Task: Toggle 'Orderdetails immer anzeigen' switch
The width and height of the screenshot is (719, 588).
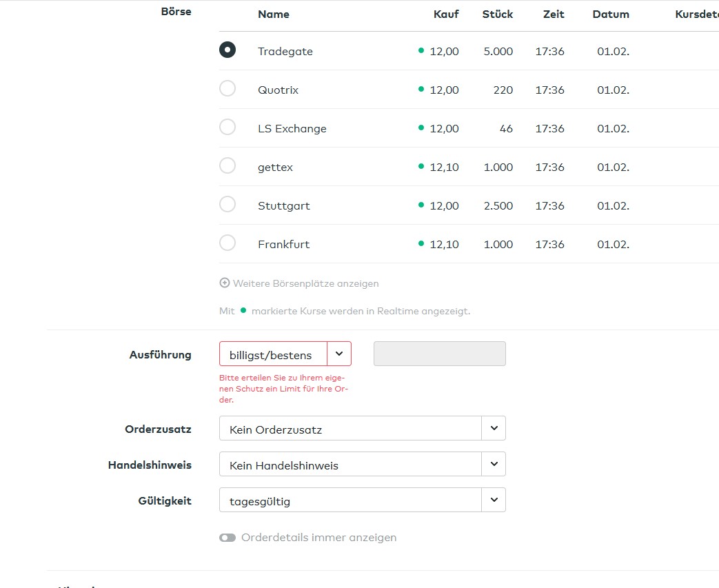Action: tap(227, 538)
